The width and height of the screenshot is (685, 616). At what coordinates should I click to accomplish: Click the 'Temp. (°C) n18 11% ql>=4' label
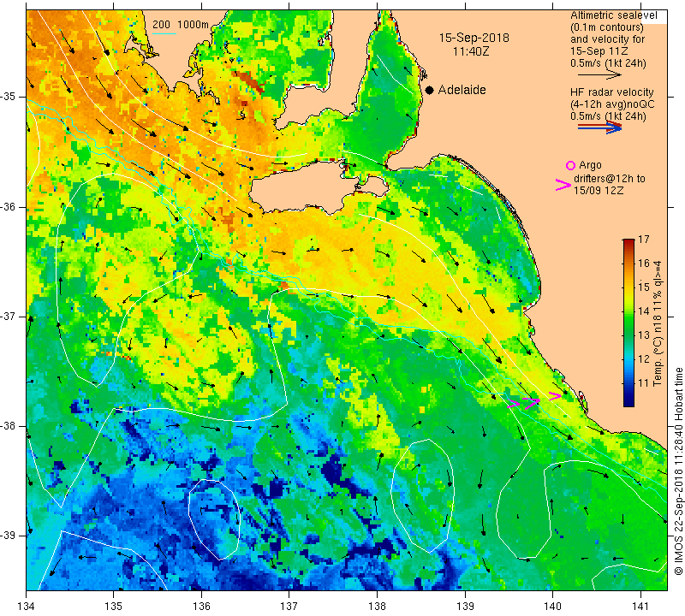point(658,323)
